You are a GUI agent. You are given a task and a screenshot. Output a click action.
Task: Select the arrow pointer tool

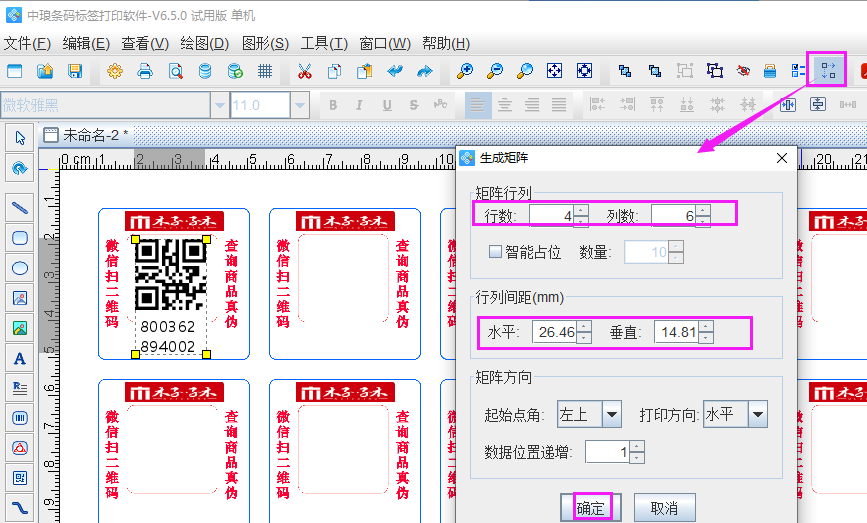click(20, 138)
